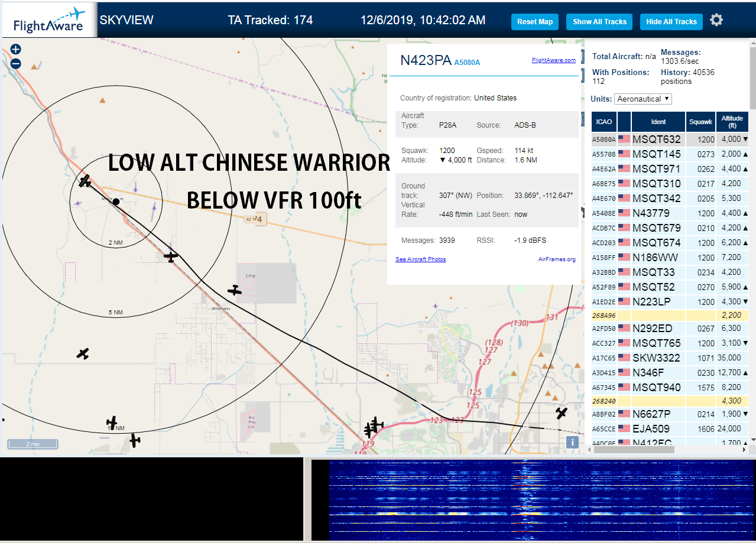The height and width of the screenshot is (543, 756).
Task: Select N43779 in aircraft list
Action: click(670, 213)
